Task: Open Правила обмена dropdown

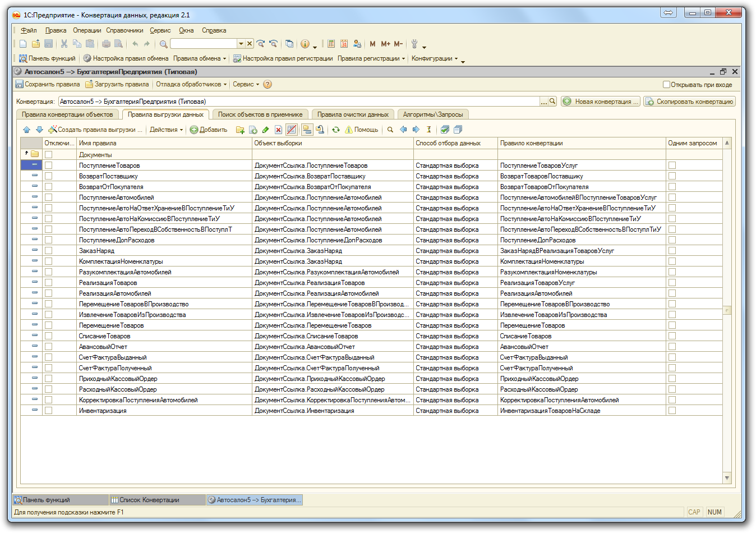Action: tap(200, 58)
